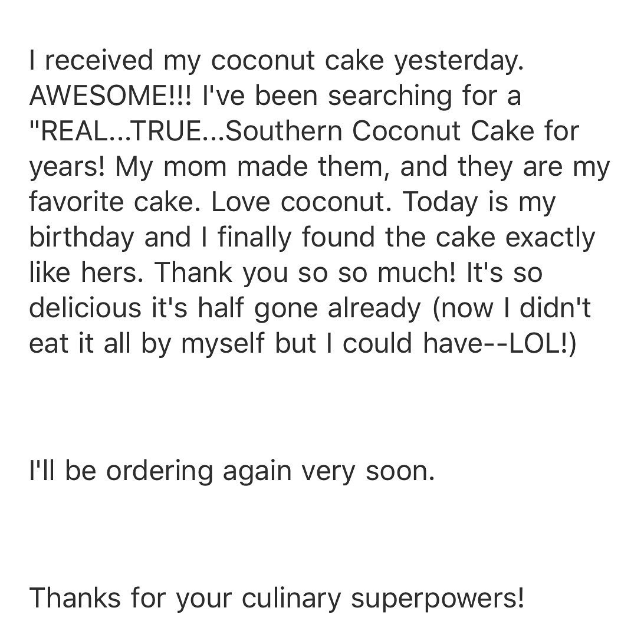Click the word "ordering" in the second paragraph
The image size is (644, 644).
click(160, 473)
